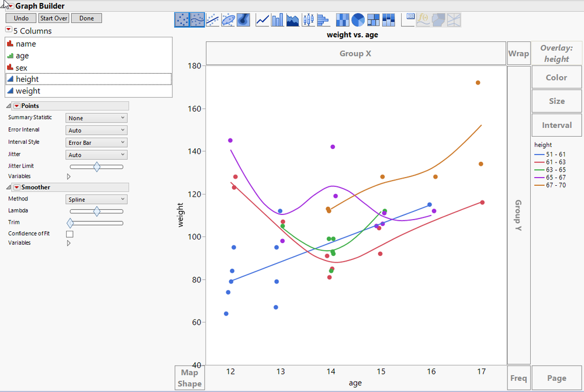Click the 61 - 63 legend entry

550,162
